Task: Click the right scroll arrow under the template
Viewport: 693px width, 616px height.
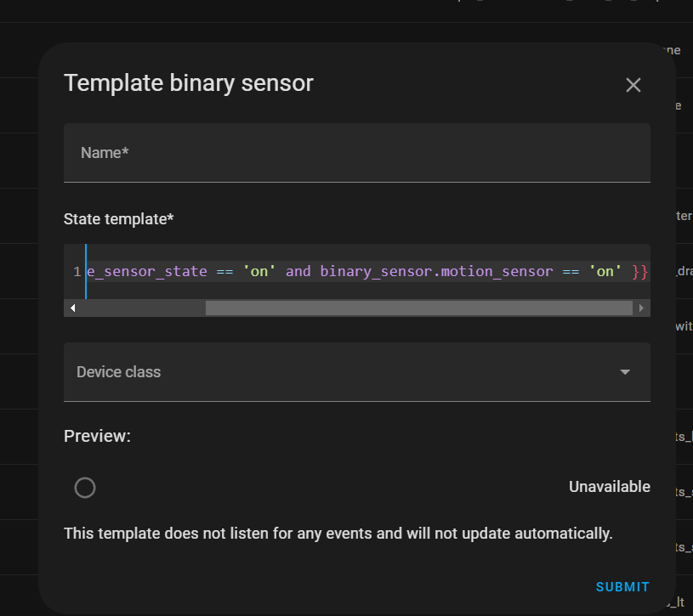Action: (x=641, y=308)
